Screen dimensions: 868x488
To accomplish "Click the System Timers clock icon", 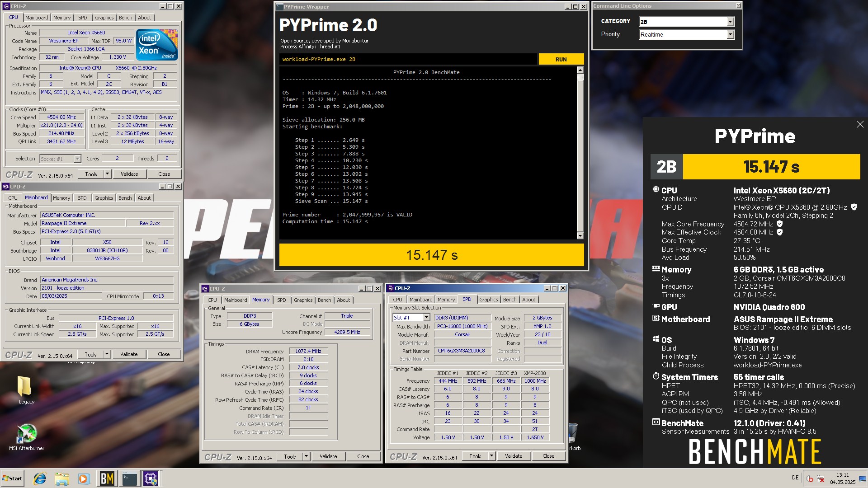I will click(x=656, y=376).
